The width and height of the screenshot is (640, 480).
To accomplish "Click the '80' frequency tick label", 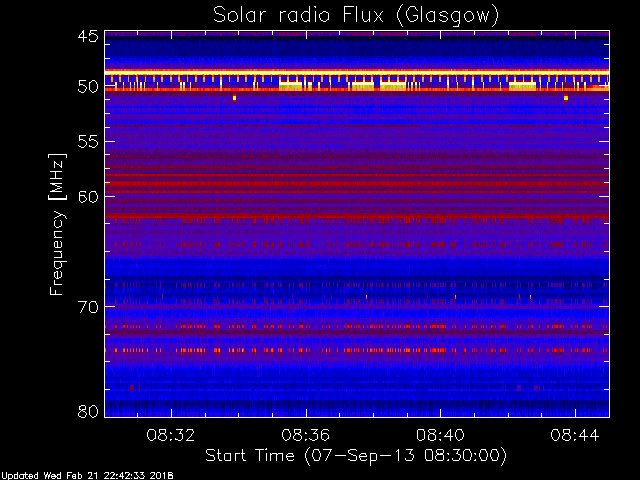I will 88,411.
